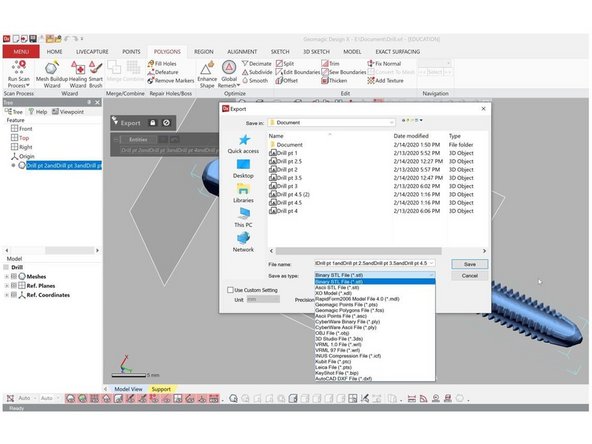The width and height of the screenshot is (592, 444).
Task: Open Quick access in Export dialog
Action: pyautogui.click(x=243, y=144)
